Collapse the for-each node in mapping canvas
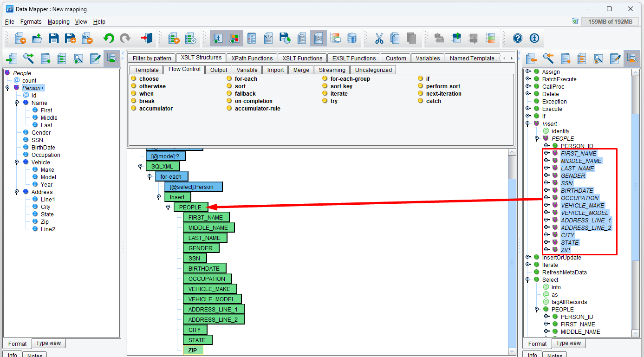 pyautogui.click(x=150, y=176)
